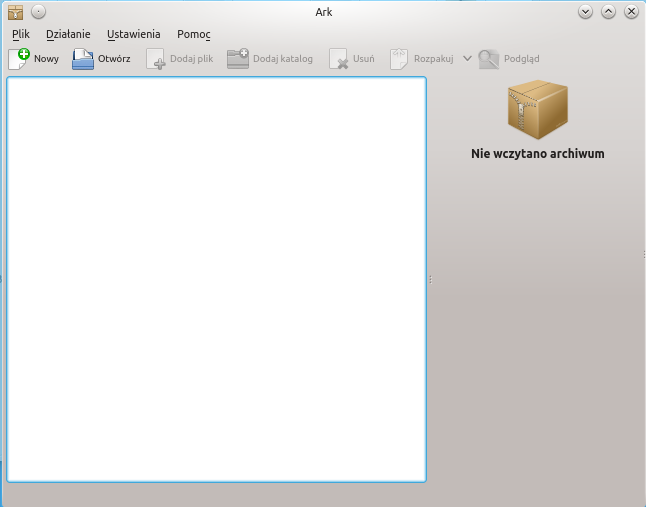The width and height of the screenshot is (646, 507).
Task: Minimize the Ark window
Action: (x=585, y=12)
